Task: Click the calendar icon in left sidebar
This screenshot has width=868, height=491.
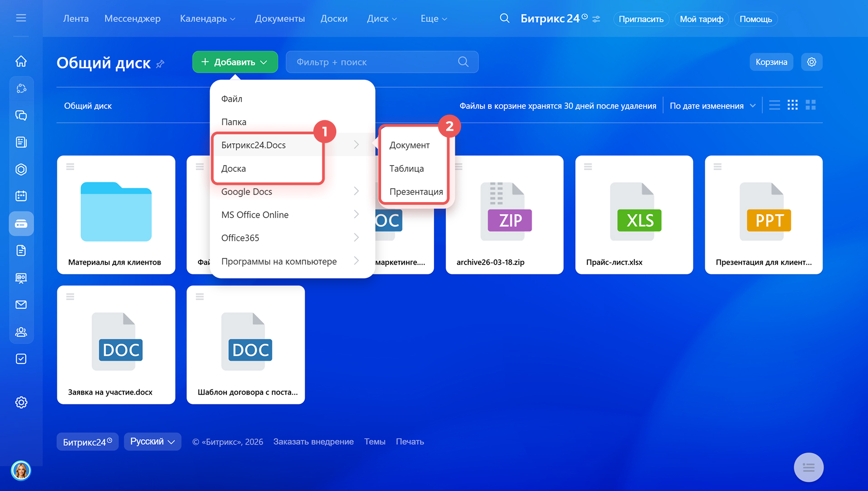Action: (x=21, y=196)
